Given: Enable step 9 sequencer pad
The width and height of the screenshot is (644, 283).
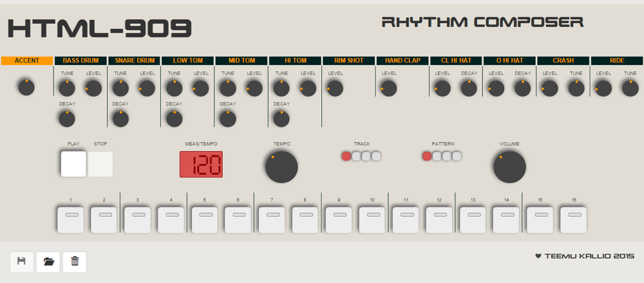Looking at the screenshot, I should coord(338,219).
